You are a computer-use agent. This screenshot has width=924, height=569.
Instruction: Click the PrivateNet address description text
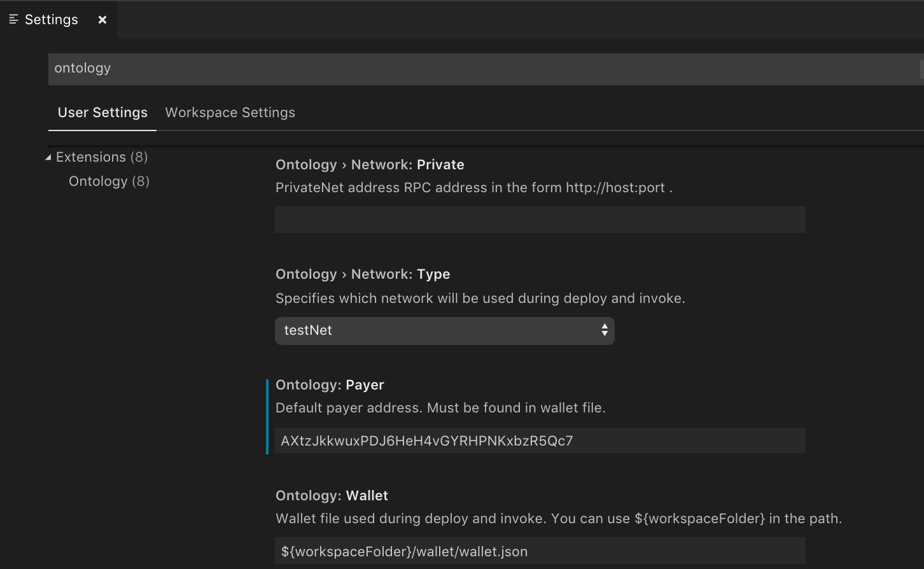coord(474,188)
